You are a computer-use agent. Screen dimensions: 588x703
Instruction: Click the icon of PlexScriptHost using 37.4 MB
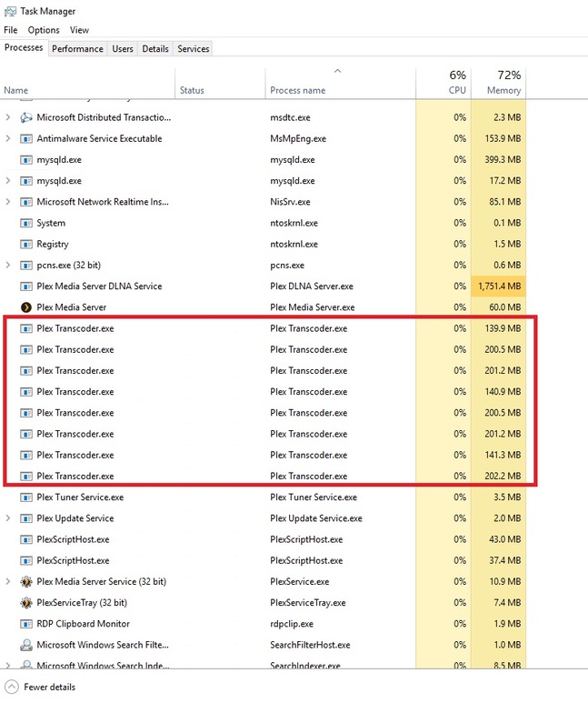click(26, 560)
